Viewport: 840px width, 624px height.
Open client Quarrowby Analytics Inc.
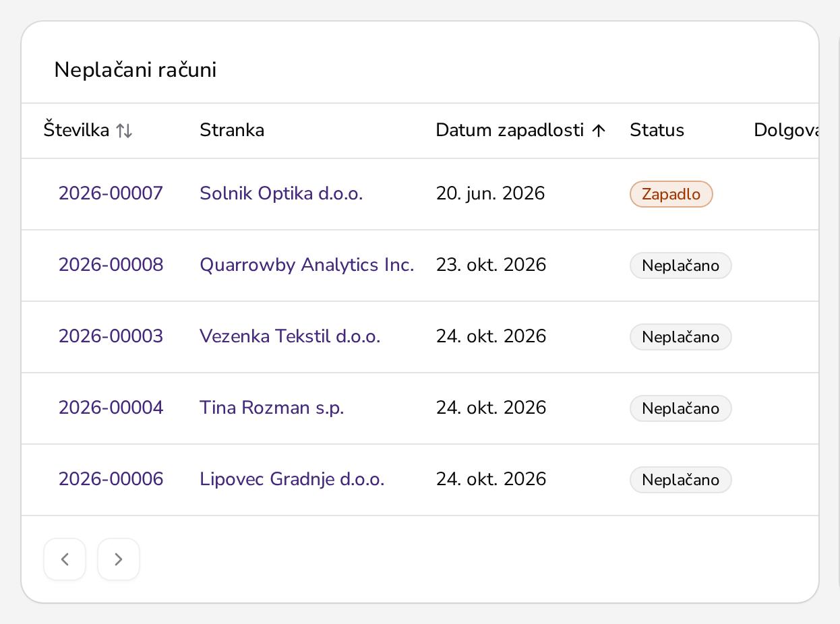(307, 266)
